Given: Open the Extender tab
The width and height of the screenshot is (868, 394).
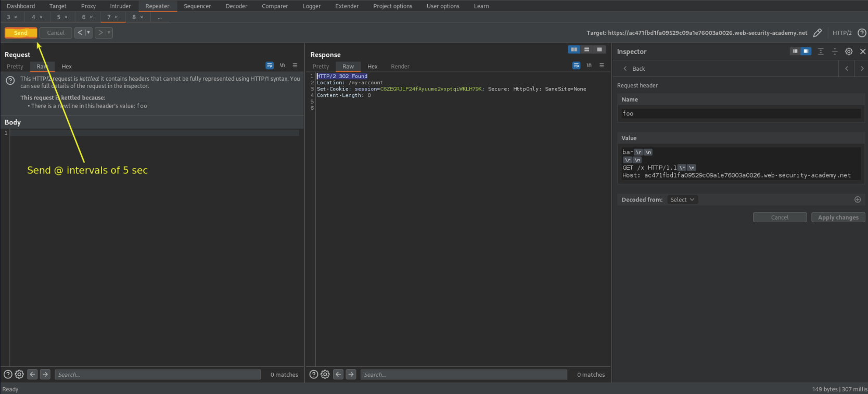Looking at the screenshot, I should pos(347,6).
